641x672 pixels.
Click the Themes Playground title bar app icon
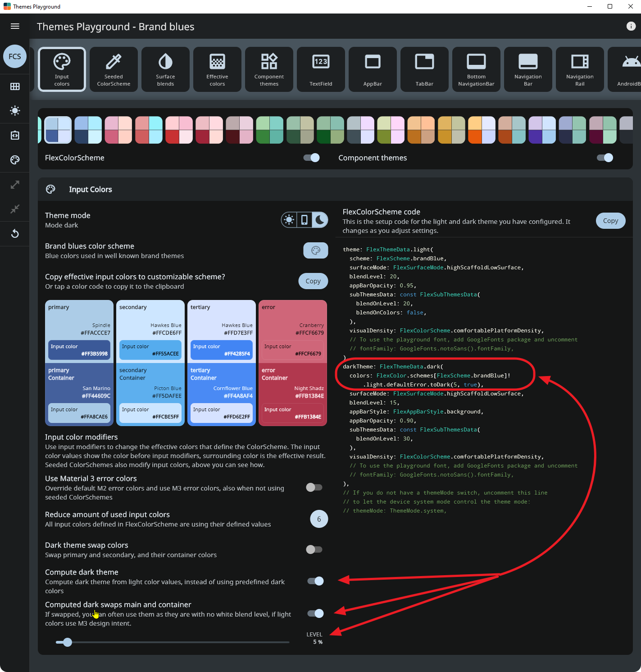coord(7,6)
